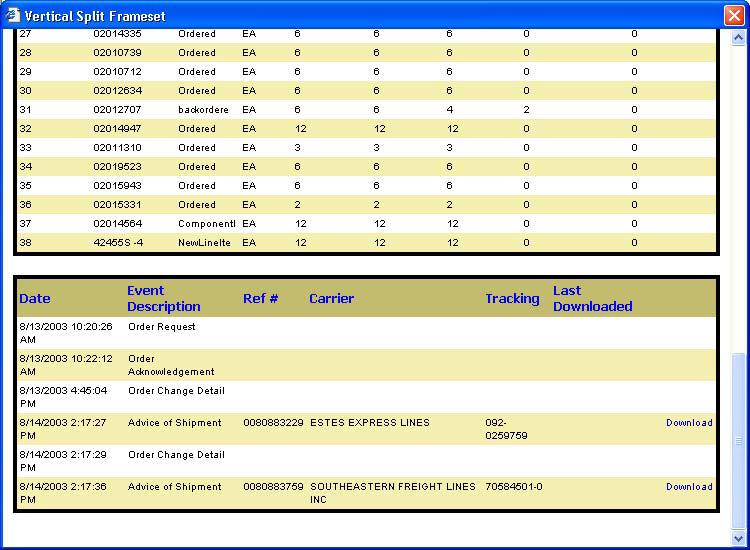Viewport: 750px width, 550px height.
Task: Click the Ref # column header
Action: [x=260, y=299]
